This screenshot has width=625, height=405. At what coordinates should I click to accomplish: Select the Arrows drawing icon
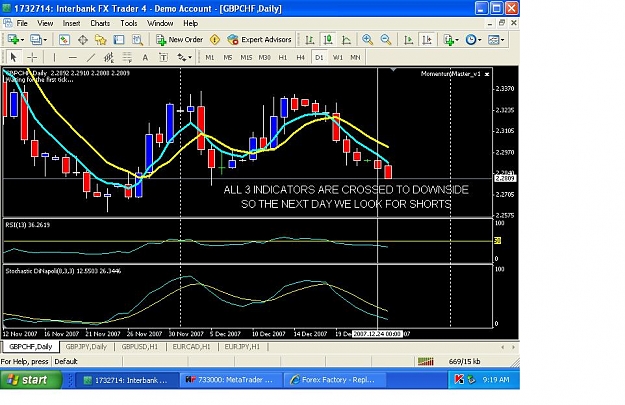point(181,57)
